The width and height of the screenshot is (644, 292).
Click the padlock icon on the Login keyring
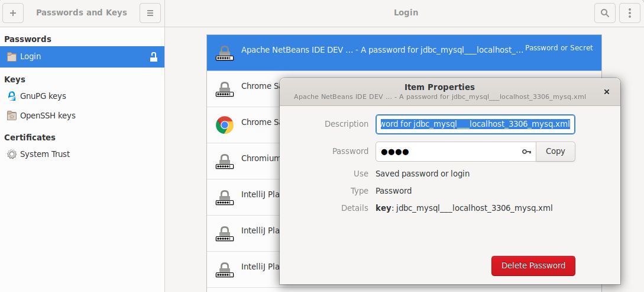click(154, 57)
